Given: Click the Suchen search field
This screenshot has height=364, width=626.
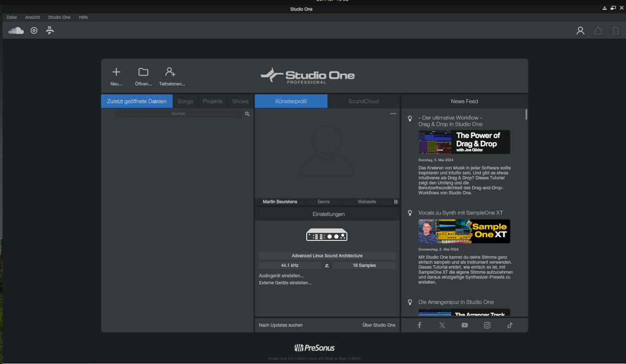Looking at the screenshot, I should [x=179, y=114].
